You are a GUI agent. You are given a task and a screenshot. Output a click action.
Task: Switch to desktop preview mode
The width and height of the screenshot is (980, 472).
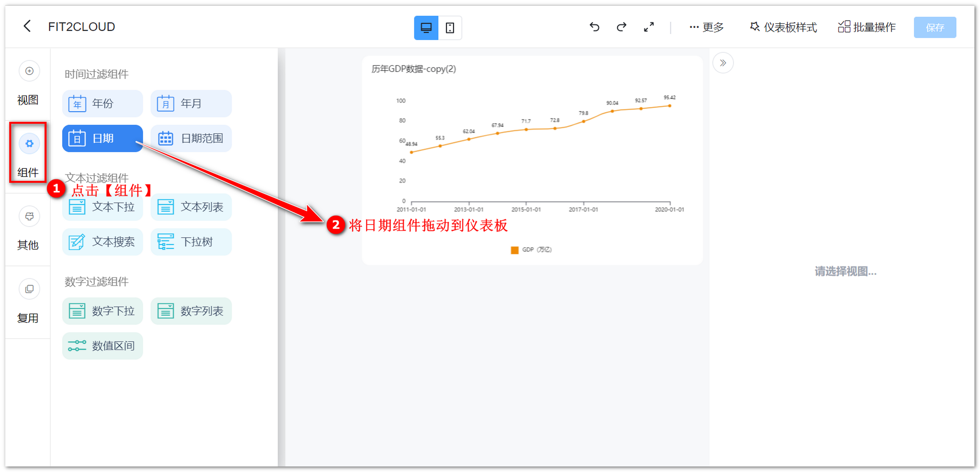pyautogui.click(x=426, y=27)
